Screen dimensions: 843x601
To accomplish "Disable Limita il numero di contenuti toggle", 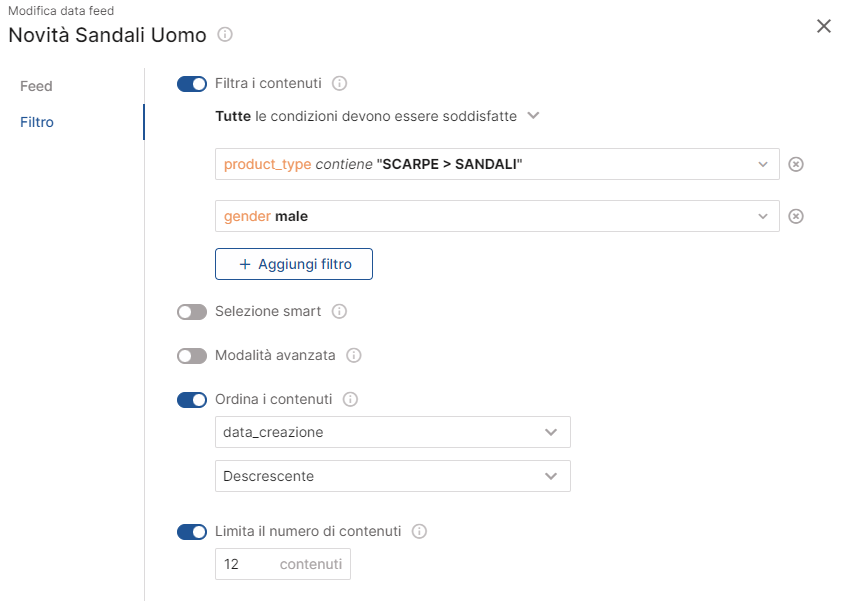I will pyautogui.click(x=192, y=532).
